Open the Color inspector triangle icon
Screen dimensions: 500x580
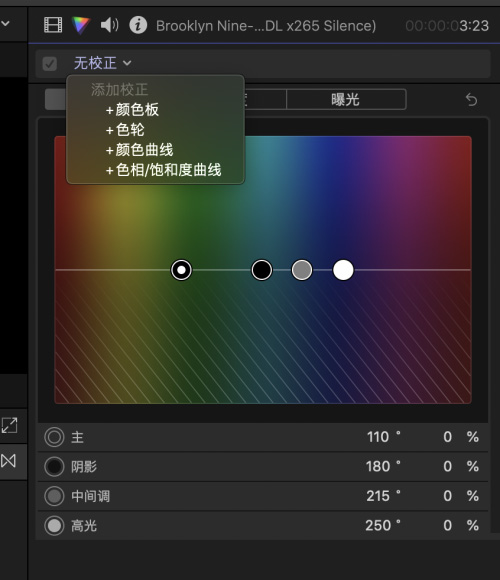[81, 26]
